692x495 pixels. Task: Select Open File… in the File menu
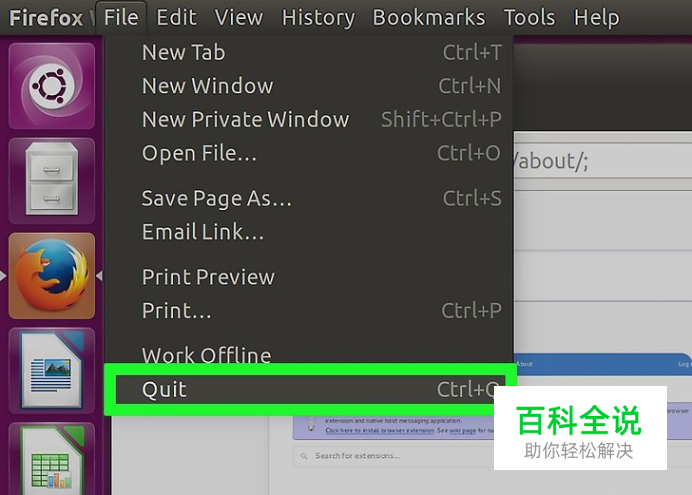pos(309,153)
